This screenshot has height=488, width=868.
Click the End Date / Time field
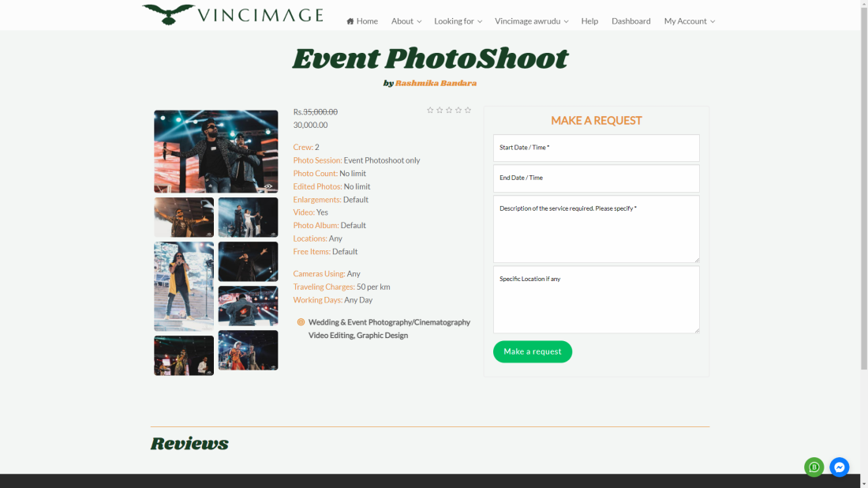(x=597, y=178)
